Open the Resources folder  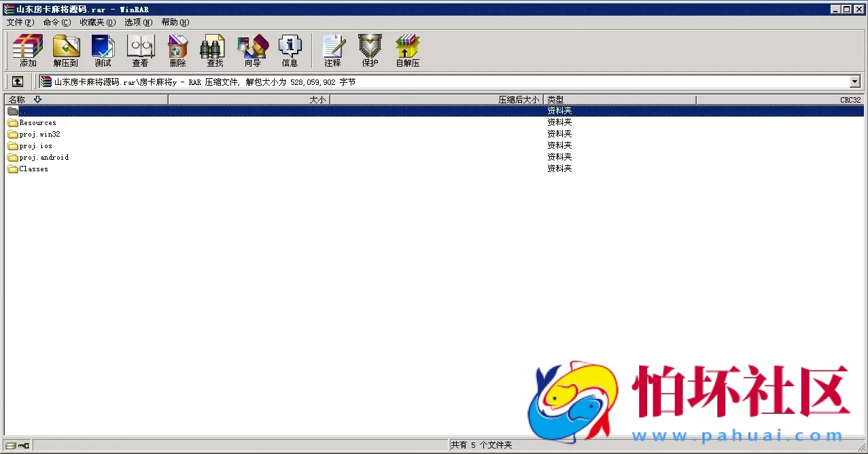pyautogui.click(x=37, y=122)
